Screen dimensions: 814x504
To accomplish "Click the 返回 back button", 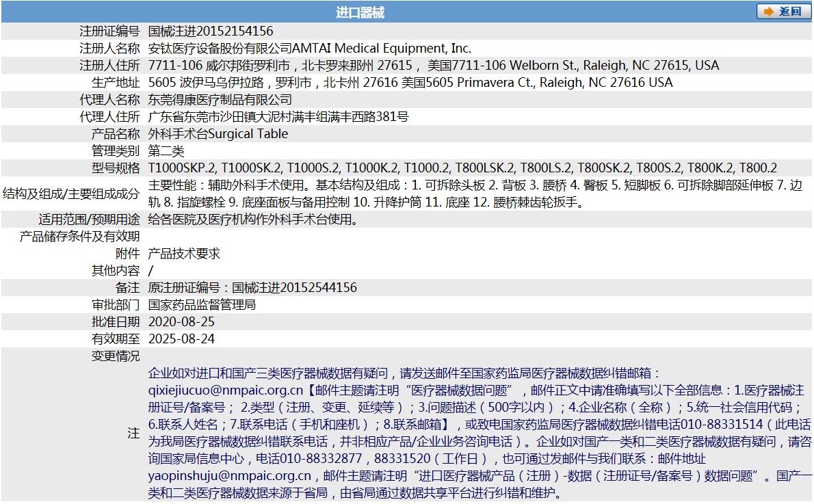I will click(x=784, y=12).
